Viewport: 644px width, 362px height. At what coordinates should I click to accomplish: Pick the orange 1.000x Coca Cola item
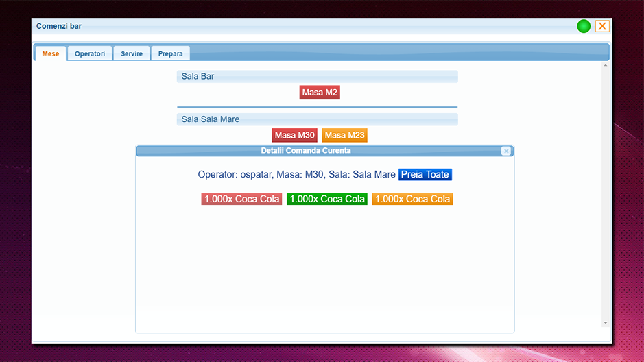[412, 199]
